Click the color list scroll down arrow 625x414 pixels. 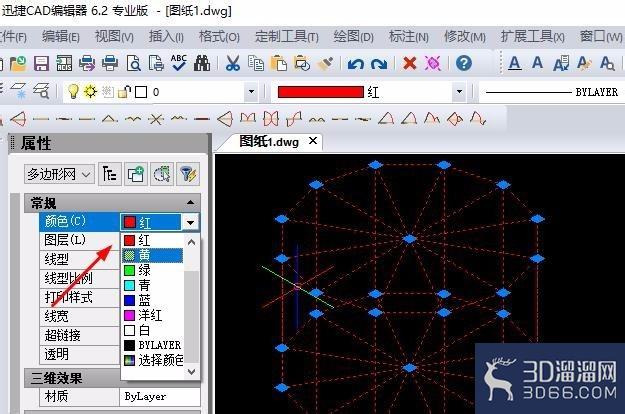pos(191,371)
